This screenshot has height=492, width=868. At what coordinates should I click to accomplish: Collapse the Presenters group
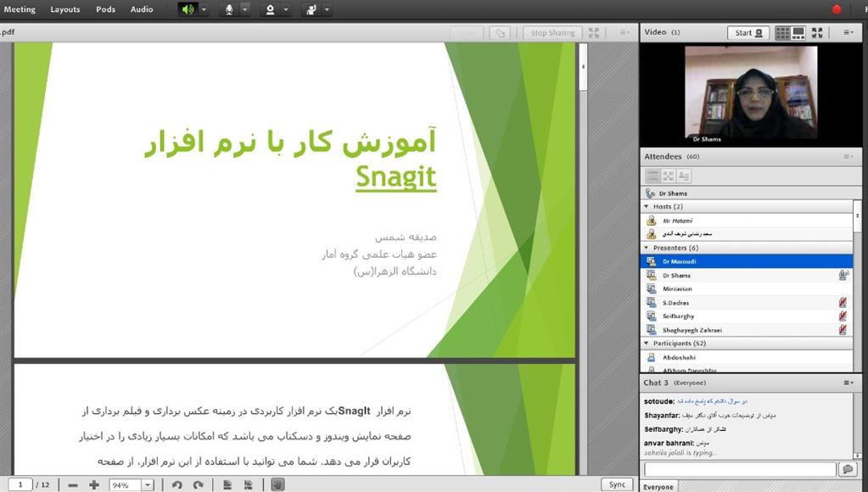pos(647,248)
